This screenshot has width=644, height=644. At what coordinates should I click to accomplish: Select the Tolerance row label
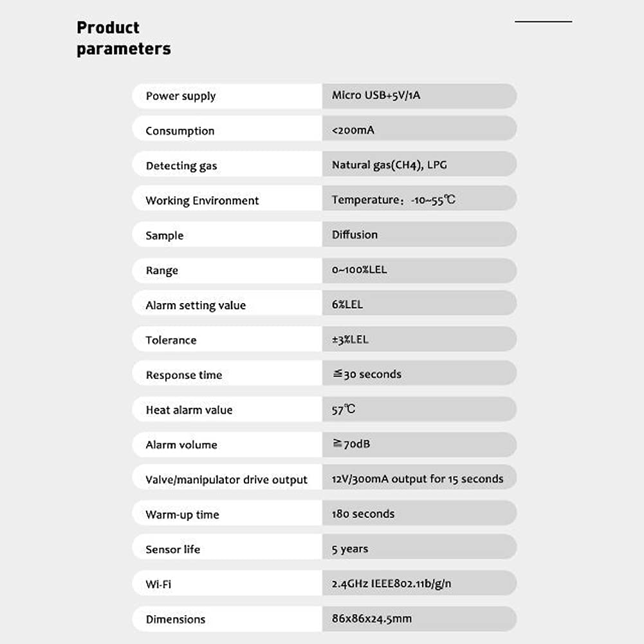tap(171, 340)
